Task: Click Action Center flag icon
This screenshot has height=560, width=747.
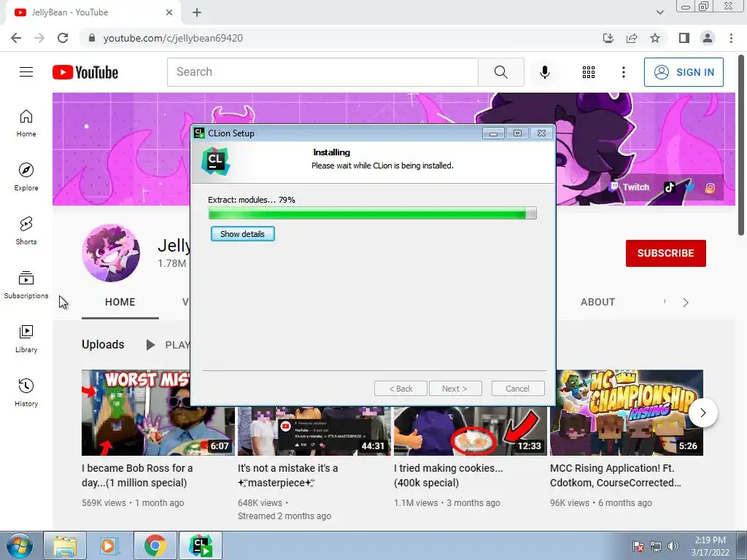Action: (638, 546)
